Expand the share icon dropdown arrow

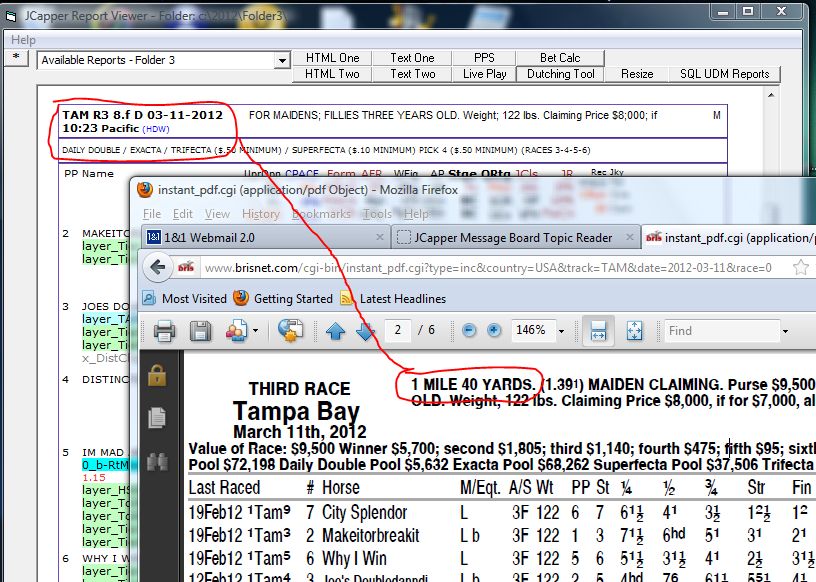[256, 331]
